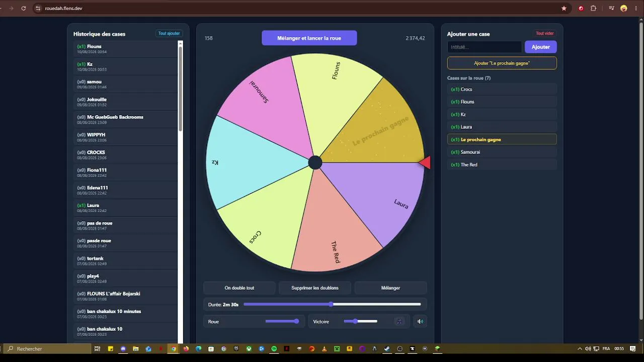Click ban chakalux 10 minutes entry
The image size is (644, 362).
pyautogui.click(x=125, y=314)
